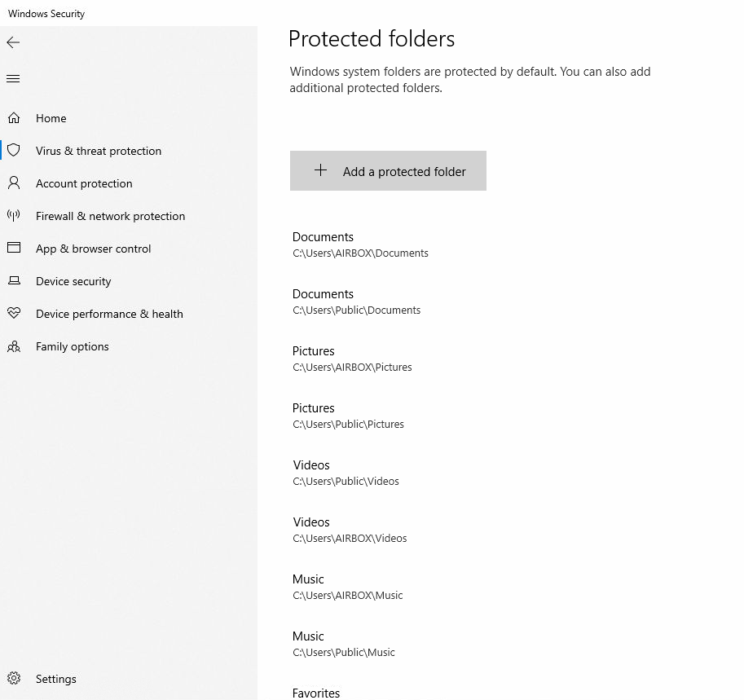Collapse the navigation with the hamburger menu
Screen dimensions: 744x700
(x=14, y=78)
